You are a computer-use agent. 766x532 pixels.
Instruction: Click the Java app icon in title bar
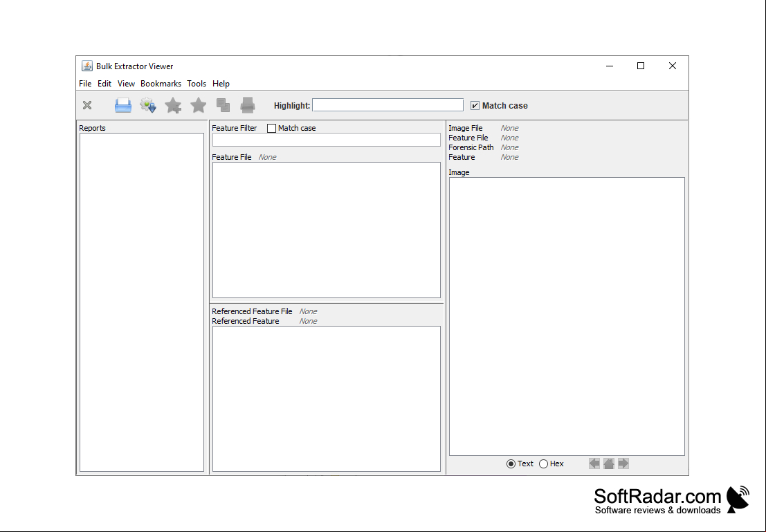pos(87,66)
